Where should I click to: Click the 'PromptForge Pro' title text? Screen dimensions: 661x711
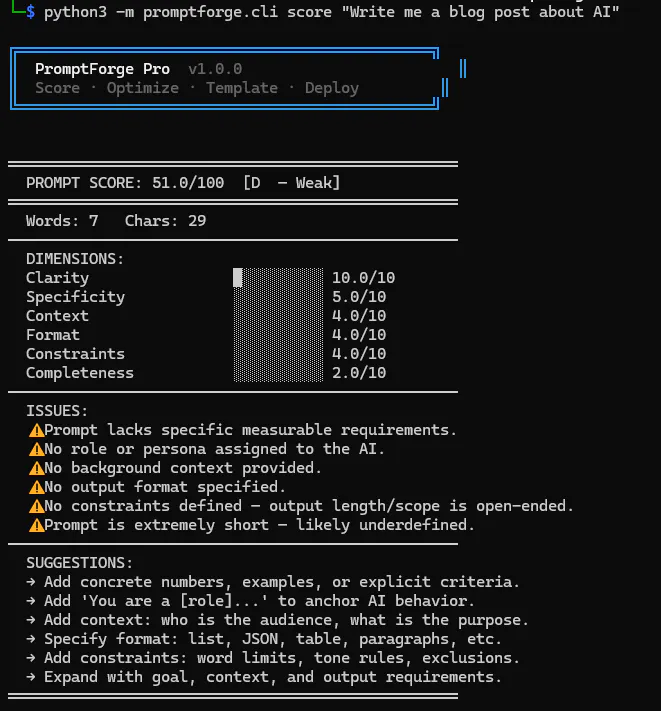[102, 69]
